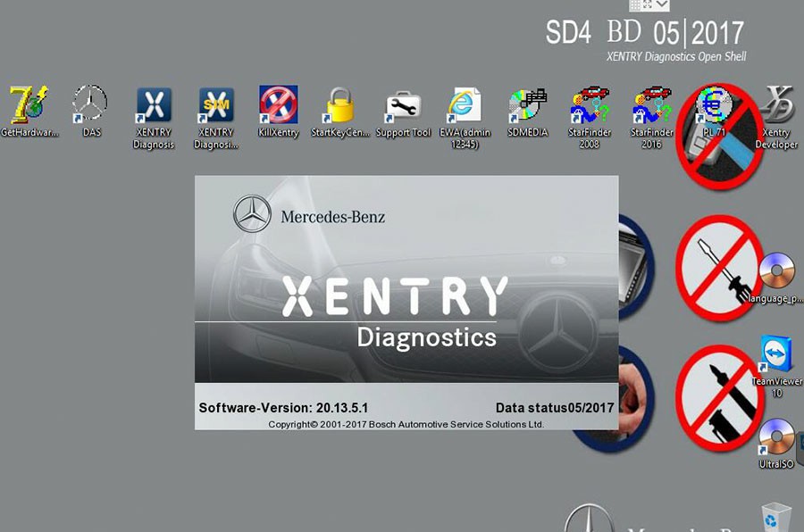Expand the chevron dropdown at top of screen
The height and width of the screenshot is (532, 804).
click(x=662, y=5)
